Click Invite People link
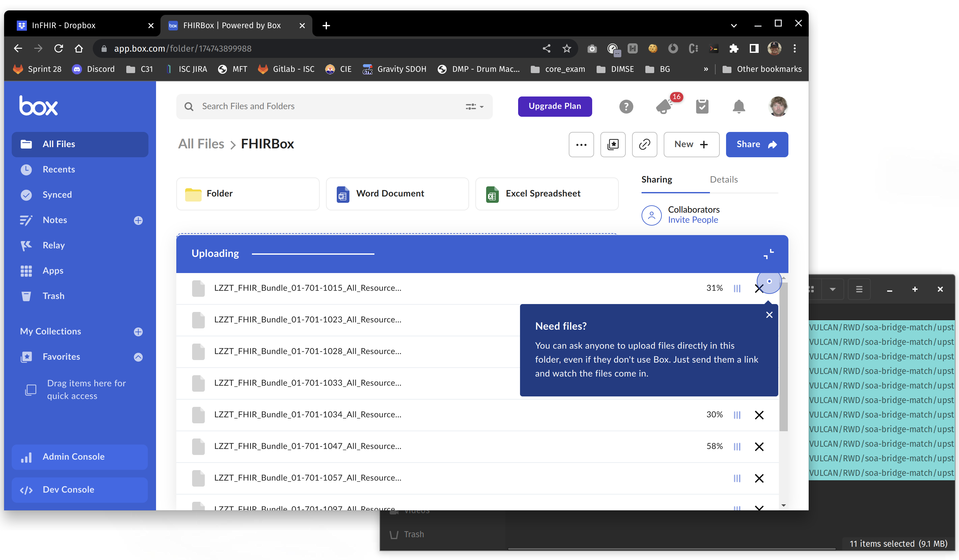 693,220
